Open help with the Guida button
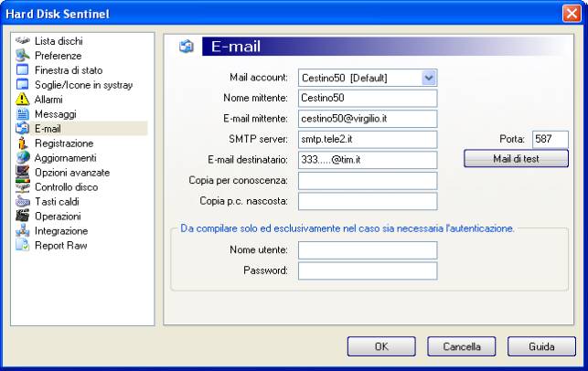 tap(541, 346)
